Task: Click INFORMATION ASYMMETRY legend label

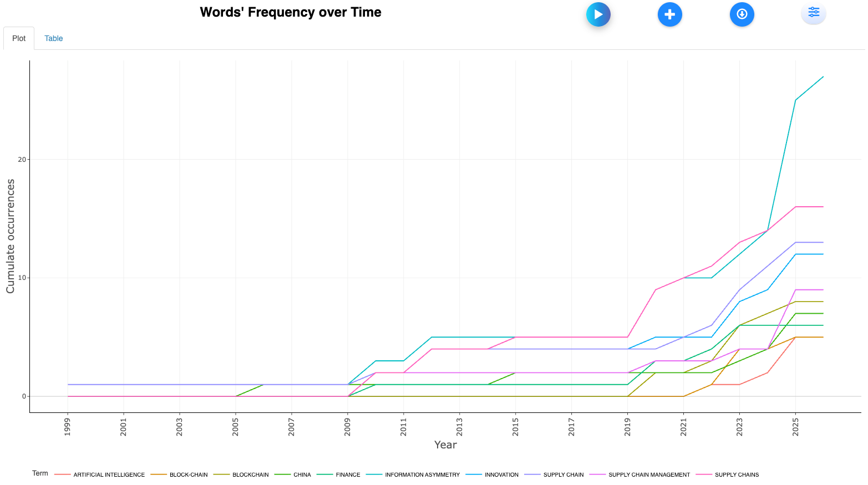Action: click(x=422, y=475)
